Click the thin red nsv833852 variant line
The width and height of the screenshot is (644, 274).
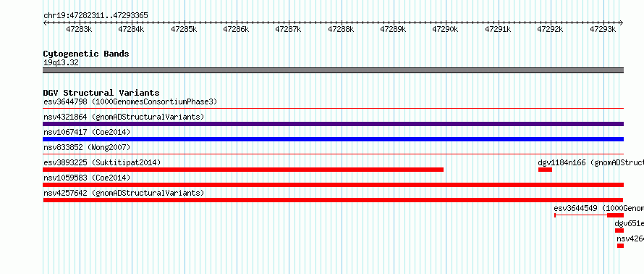[333, 154]
